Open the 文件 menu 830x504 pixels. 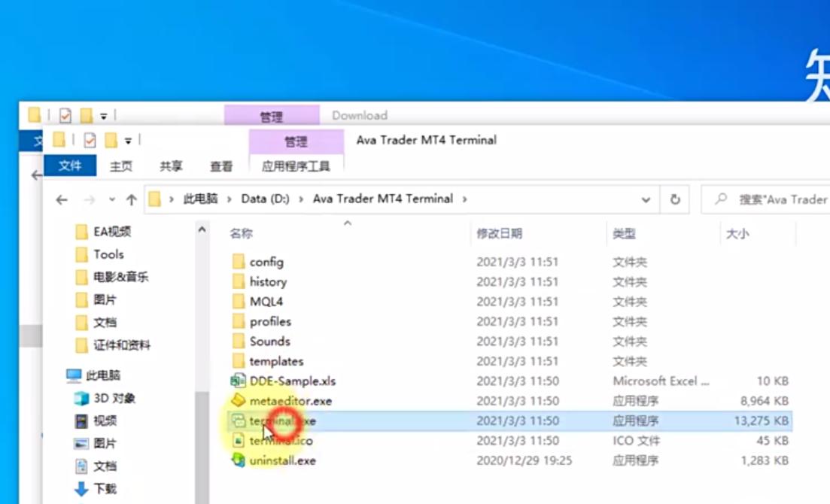coord(70,166)
